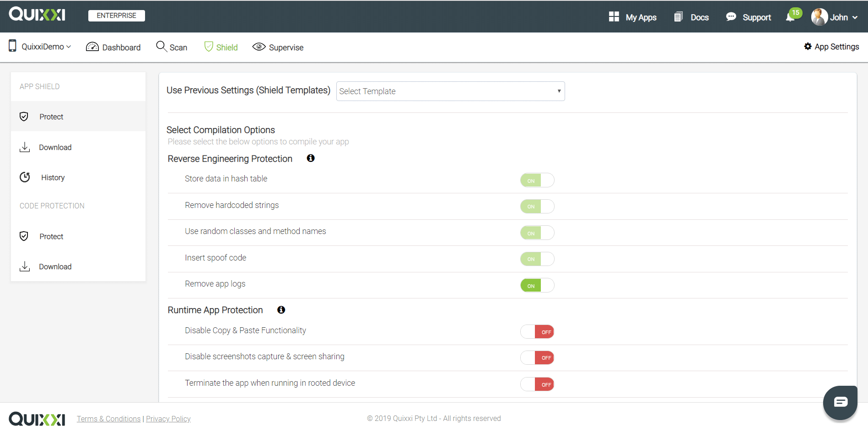This screenshot has height=431, width=868.
Task: Enable Disable Copy & Paste Functionality
Action: (x=537, y=331)
